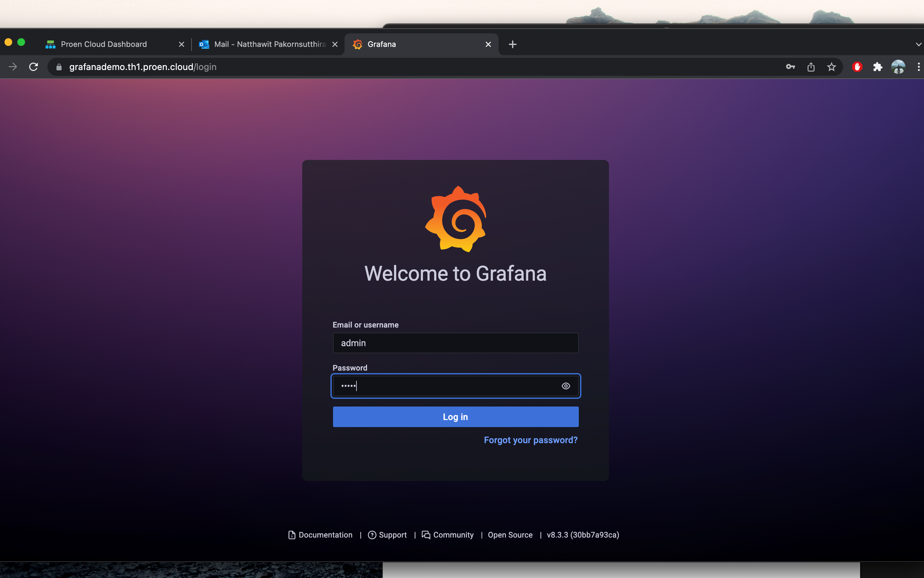Switch to Mail - Natthawit tab
The width and height of the screenshot is (924, 578).
click(x=268, y=44)
